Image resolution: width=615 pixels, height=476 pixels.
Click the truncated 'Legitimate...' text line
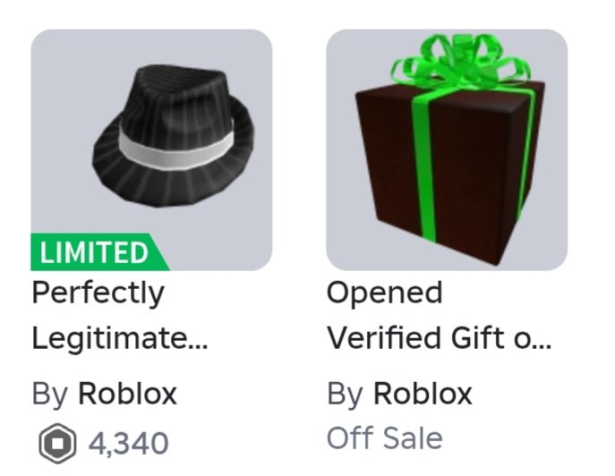[120, 338]
